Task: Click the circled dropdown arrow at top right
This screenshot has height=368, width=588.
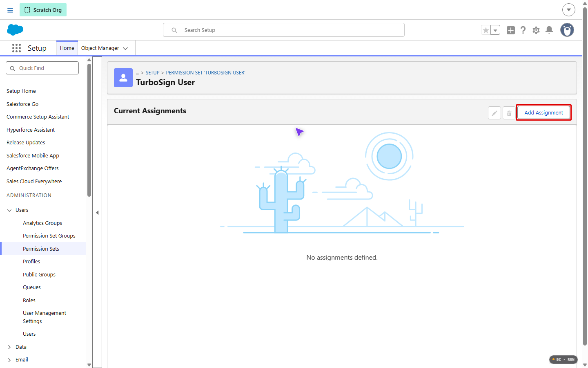Action: tap(569, 10)
